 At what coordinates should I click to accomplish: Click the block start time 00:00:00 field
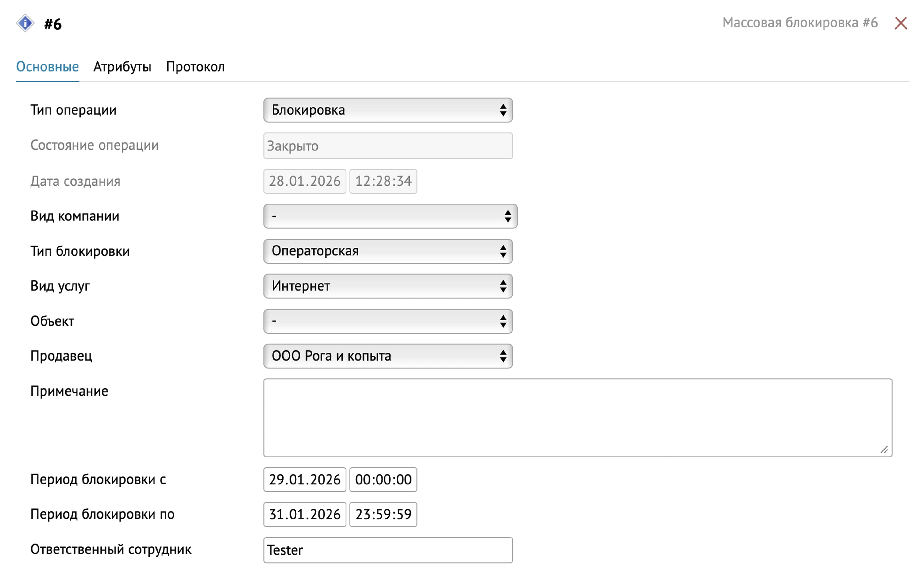[383, 480]
